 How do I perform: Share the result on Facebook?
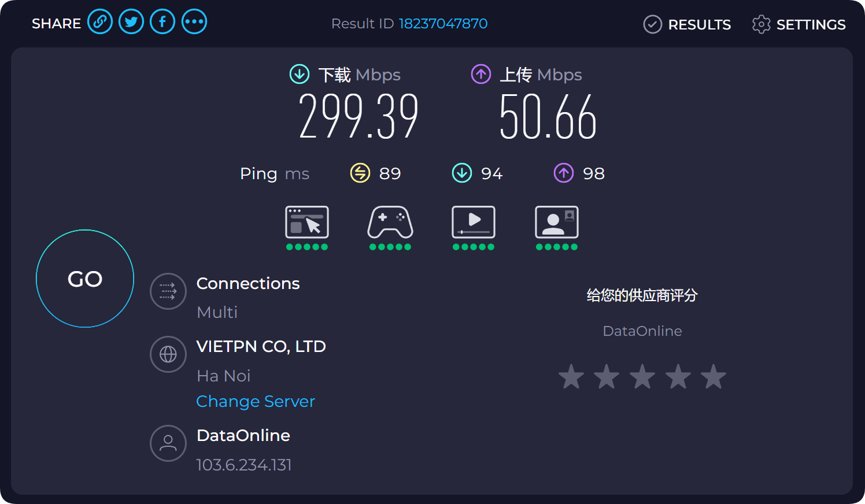coord(162,22)
